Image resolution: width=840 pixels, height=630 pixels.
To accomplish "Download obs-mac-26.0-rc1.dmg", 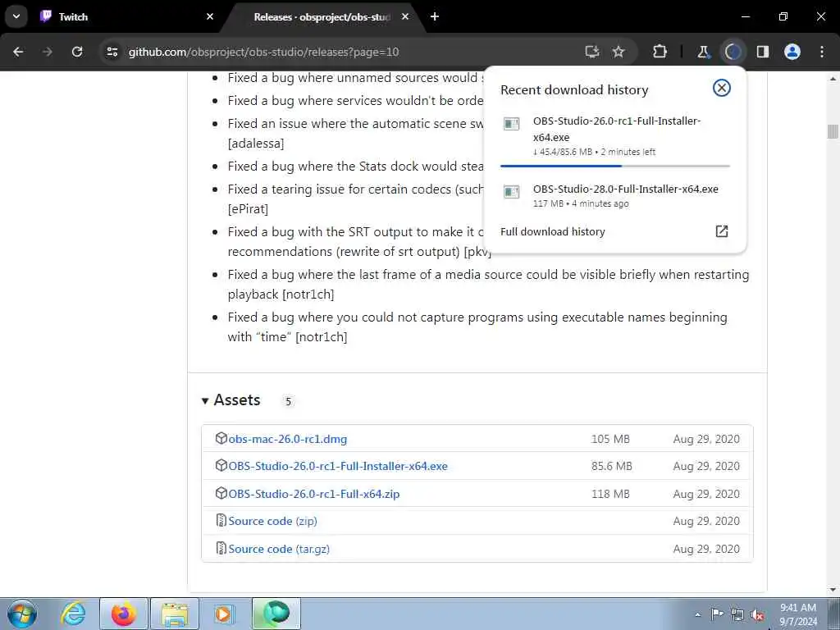I will tap(288, 439).
